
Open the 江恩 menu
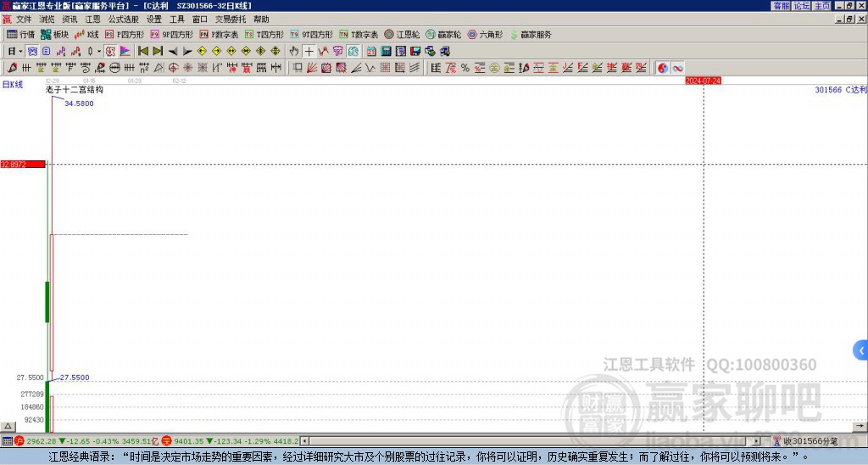92,20
